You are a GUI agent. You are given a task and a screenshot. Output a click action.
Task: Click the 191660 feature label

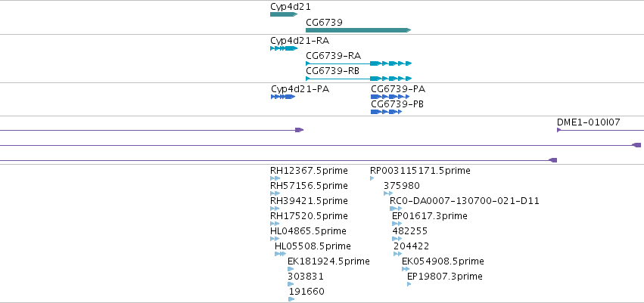coord(306,292)
